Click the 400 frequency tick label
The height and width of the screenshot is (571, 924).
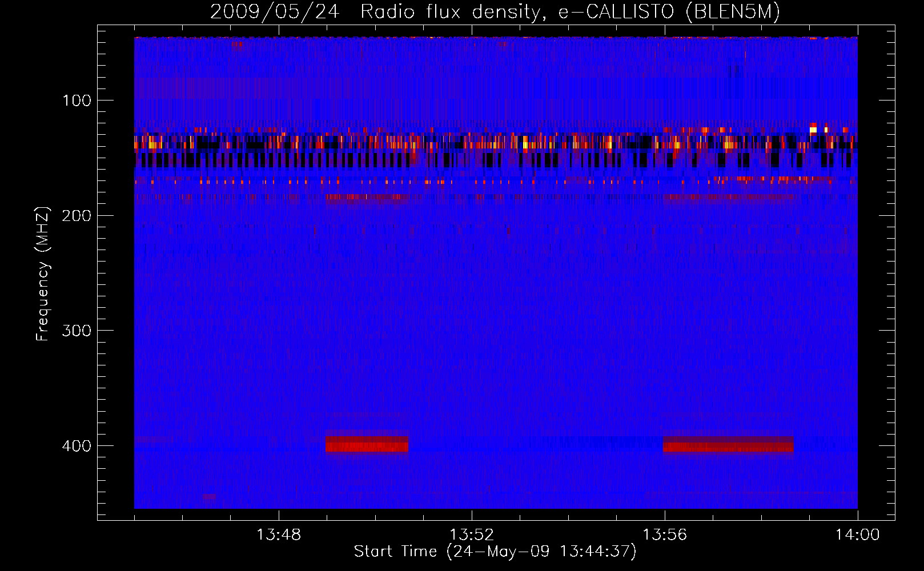click(x=77, y=446)
